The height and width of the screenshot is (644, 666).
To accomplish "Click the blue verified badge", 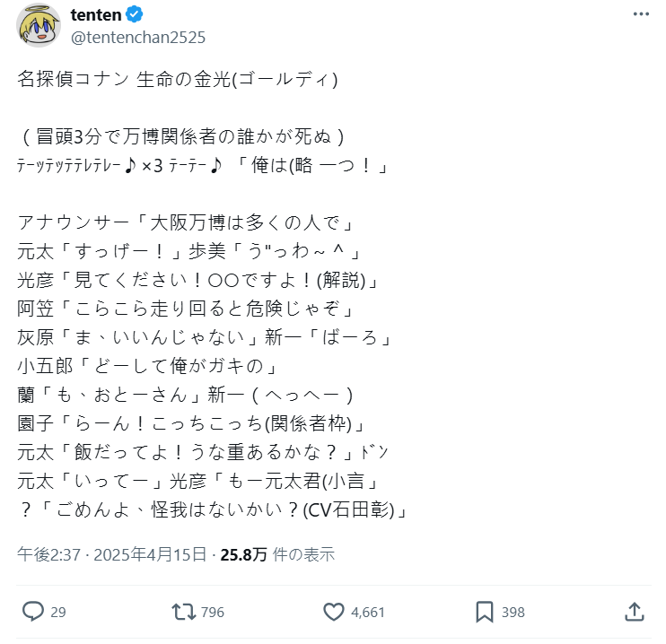I will tap(134, 15).
